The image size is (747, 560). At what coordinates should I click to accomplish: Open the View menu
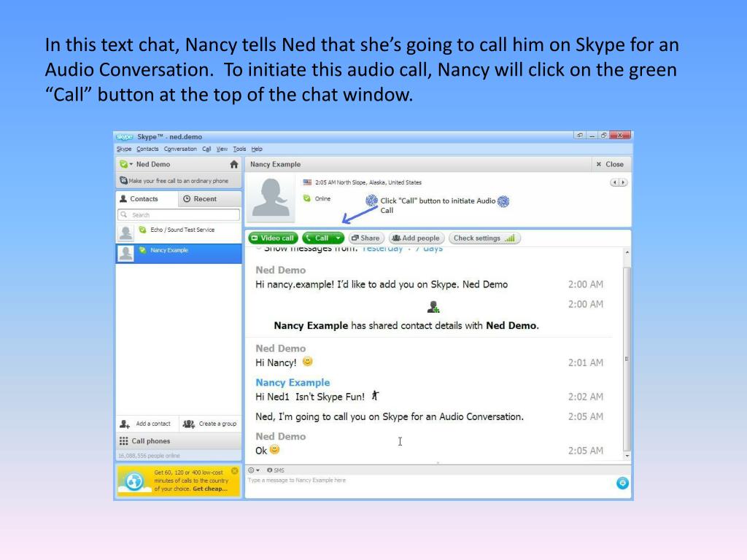click(x=222, y=149)
